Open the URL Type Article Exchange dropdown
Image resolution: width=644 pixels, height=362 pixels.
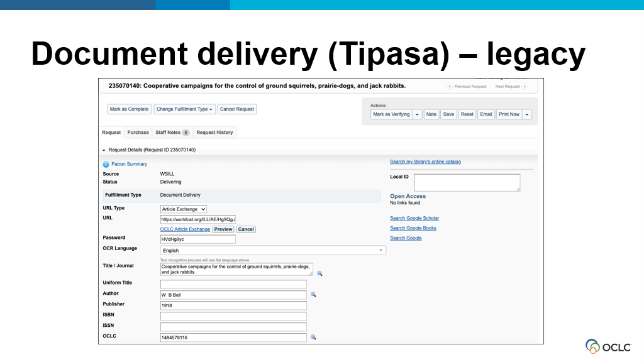pyautogui.click(x=183, y=209)
